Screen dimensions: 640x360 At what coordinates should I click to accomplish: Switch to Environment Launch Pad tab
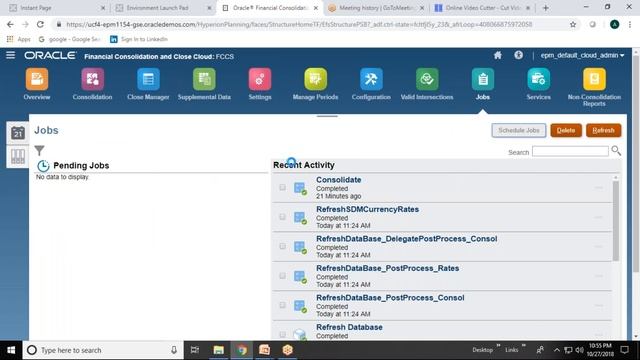pyautogui.click(x=163, y=8)
